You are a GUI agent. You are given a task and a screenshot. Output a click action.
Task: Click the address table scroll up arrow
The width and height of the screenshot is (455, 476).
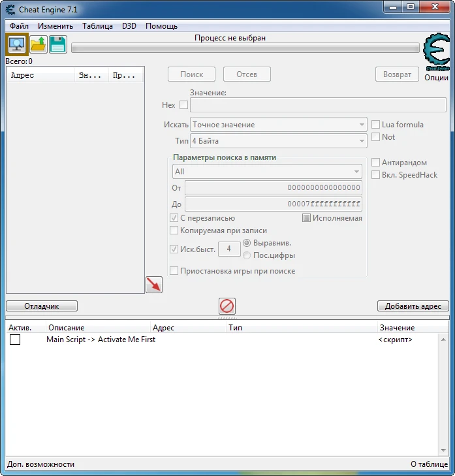443,340
